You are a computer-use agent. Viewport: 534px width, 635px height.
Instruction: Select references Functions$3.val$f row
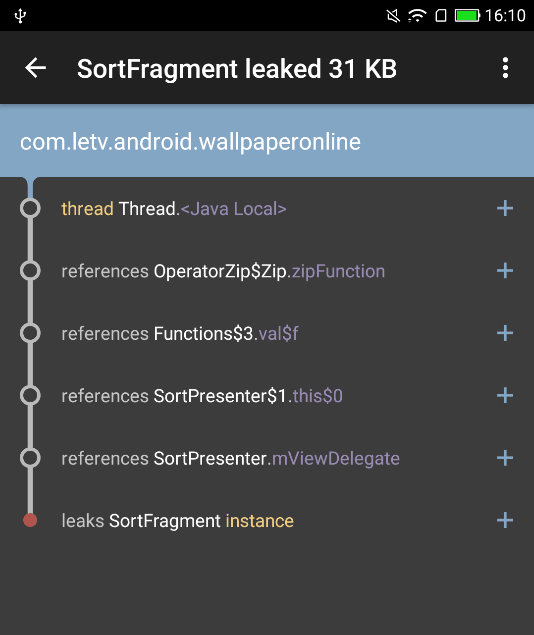pyautogui.click(x=267, y=333)
